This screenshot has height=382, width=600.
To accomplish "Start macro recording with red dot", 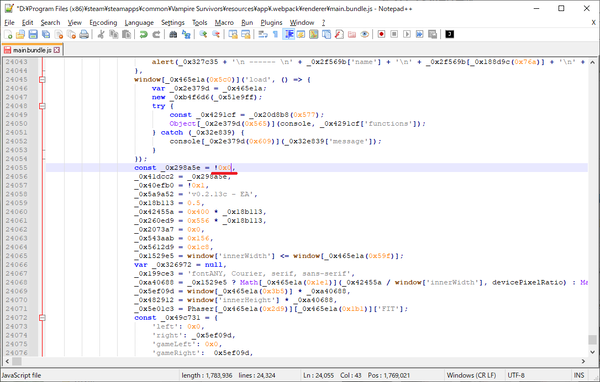I will click(382, 35).
